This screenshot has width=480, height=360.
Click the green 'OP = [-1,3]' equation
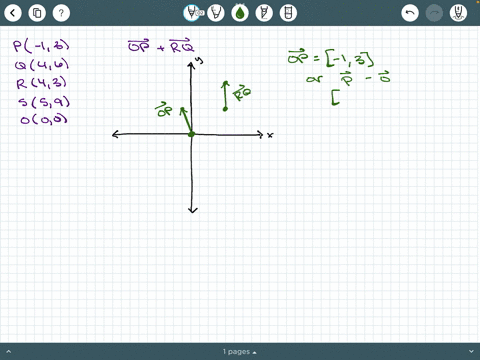[331, 58]
